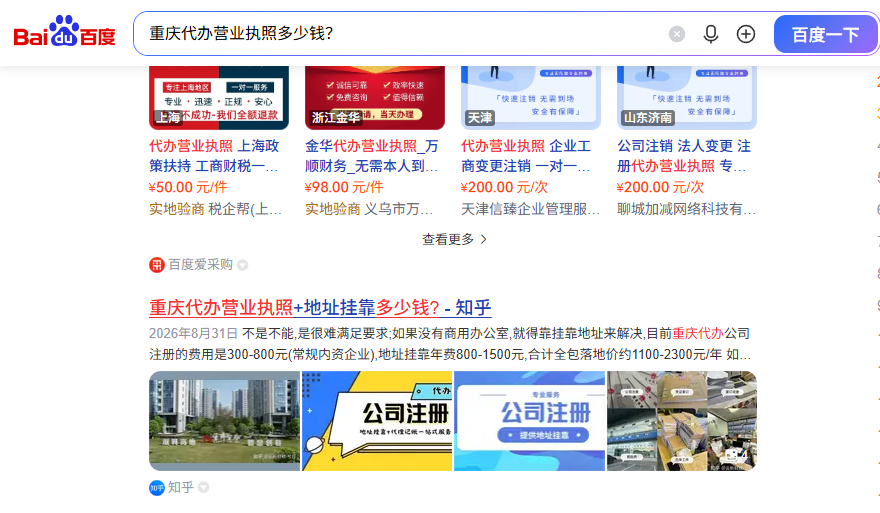View the building exterior result photo
The image size is (880, 513).
click(224, 421)
